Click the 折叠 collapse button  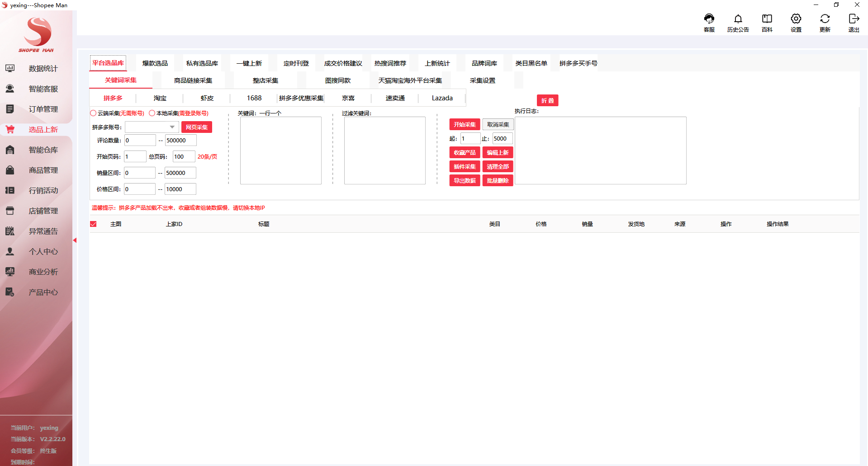(547, 100)
